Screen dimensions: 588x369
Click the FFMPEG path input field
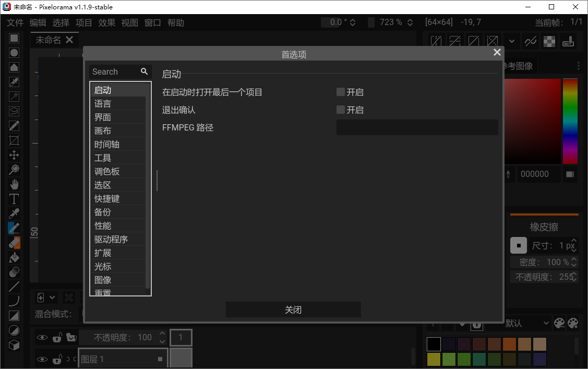417,127
